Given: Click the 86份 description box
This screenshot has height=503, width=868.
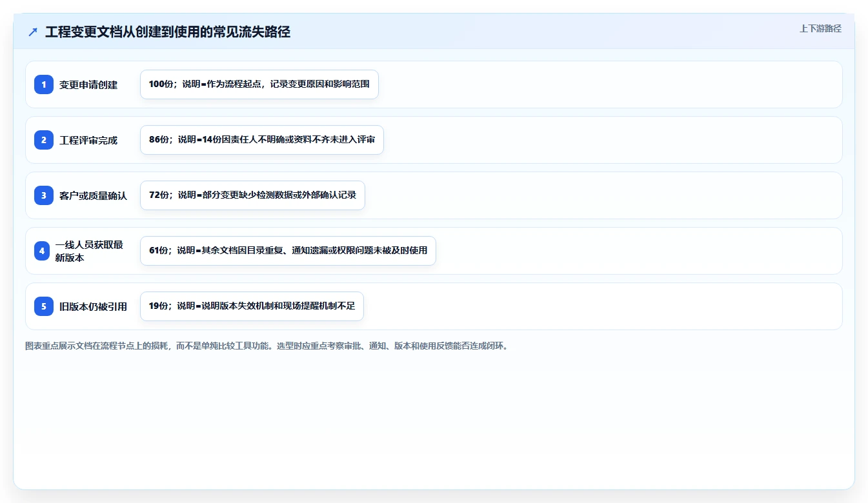Looking at the screenshot, I should [x=261, y=140].
